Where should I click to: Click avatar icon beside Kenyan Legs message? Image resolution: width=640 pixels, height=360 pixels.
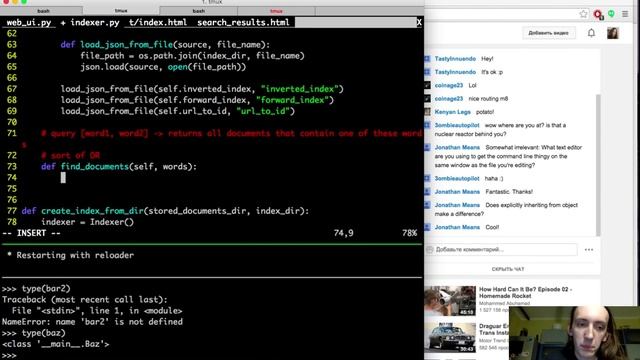click(427, 112)
